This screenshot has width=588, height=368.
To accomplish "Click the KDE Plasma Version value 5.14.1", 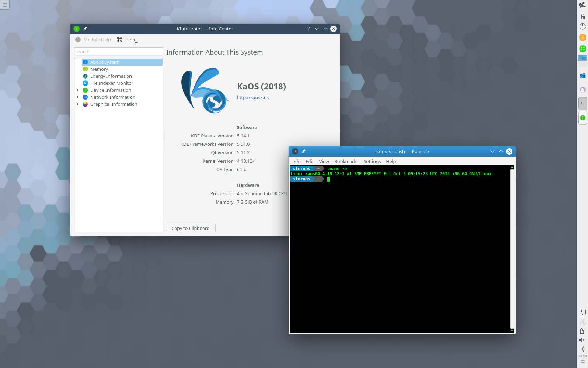I will click(x=243, y=136).
